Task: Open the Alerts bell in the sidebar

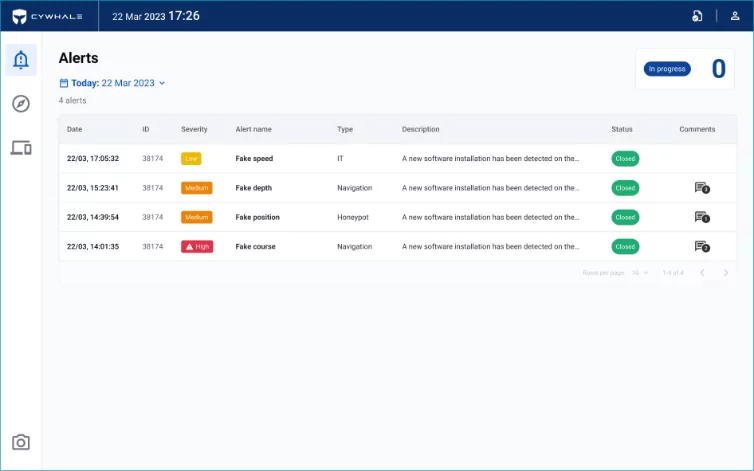Action: coord(21,60)
